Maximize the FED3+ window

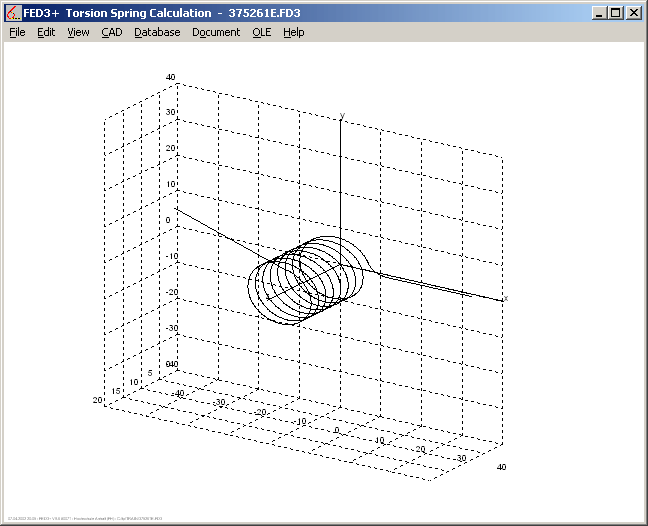(x=615, y=13)
